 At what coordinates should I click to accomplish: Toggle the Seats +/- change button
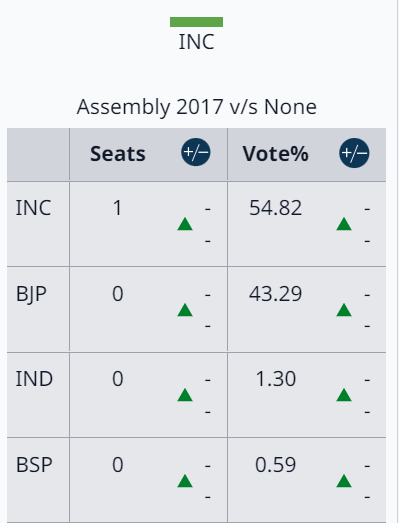[196, 152]
